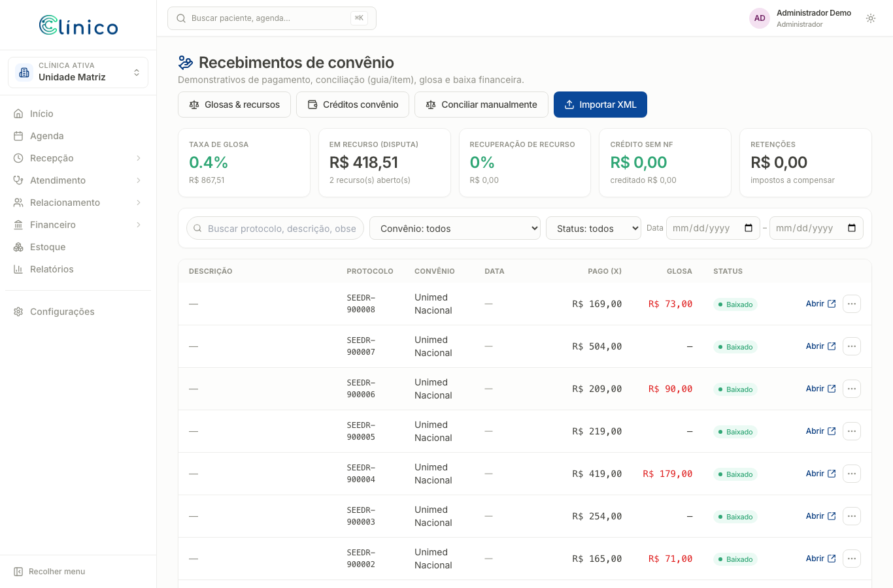Open the SEEDR-900005 record via Abrir

tap(820, 431)
